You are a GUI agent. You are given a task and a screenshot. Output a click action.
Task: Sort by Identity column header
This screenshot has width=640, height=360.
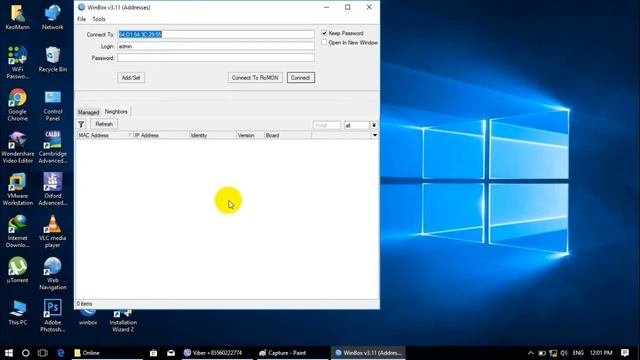click(x=213, y=135)
